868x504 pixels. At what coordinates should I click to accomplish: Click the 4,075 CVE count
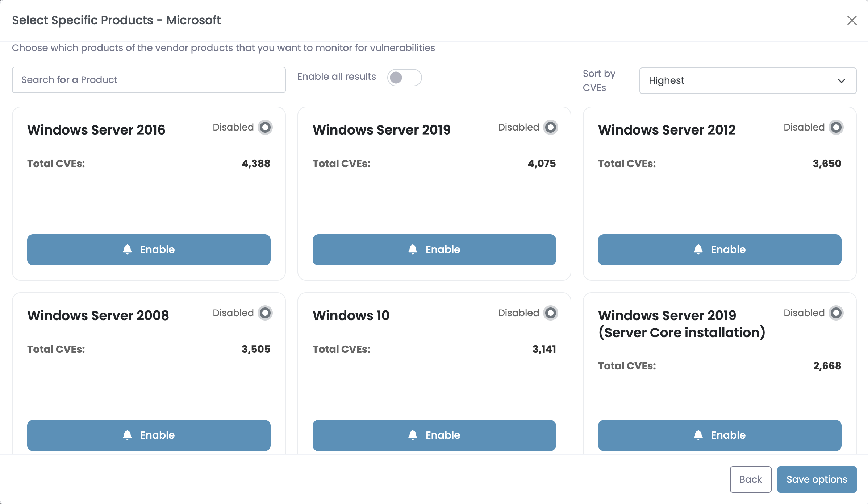click(542, 164)
